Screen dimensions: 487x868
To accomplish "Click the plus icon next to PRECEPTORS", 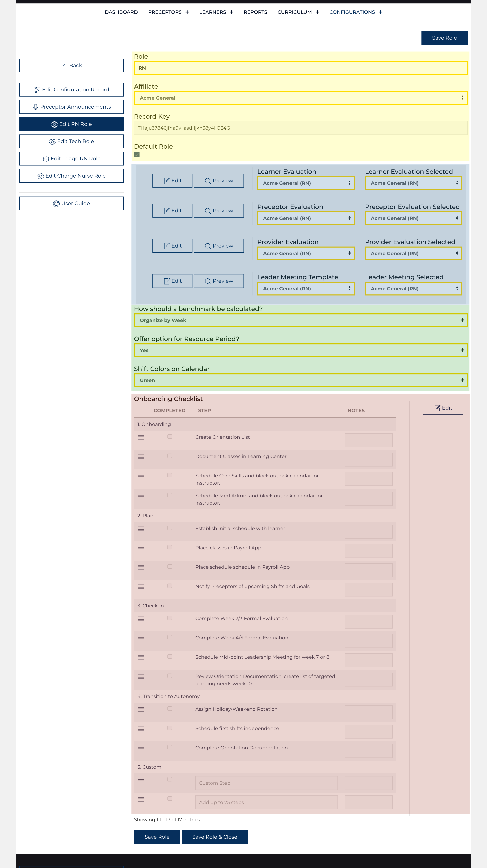I will point(187,12).
